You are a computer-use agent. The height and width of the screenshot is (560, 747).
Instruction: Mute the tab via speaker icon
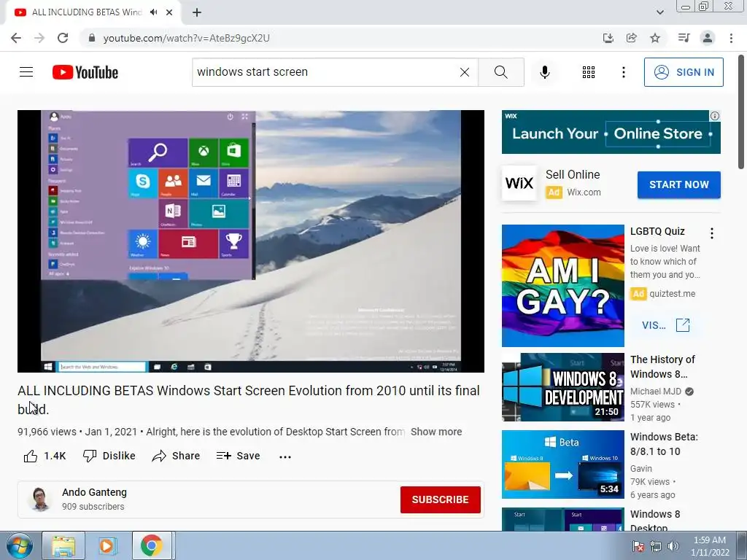click(x=153, y=12)
